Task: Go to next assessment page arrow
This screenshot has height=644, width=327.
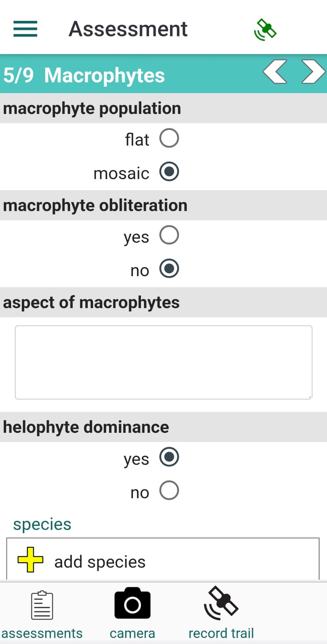Action: coord(312,72)
